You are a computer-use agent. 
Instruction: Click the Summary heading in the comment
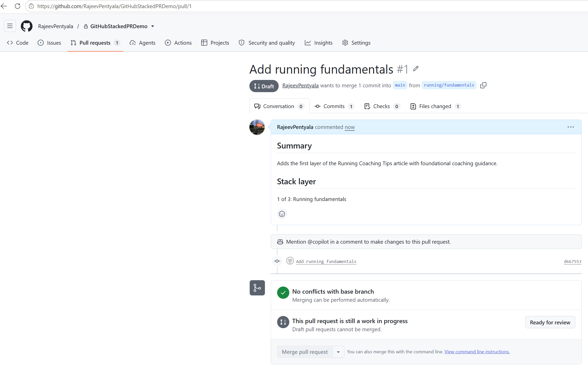coord(294,146)
